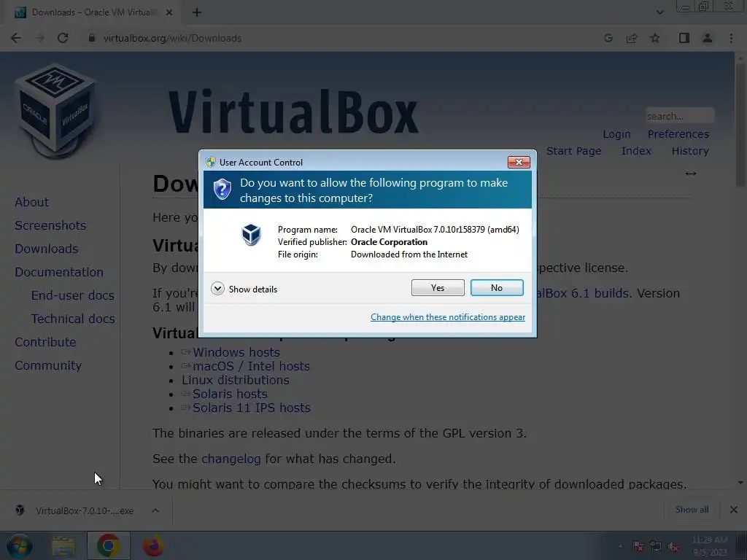Open Downloads in sidebar
The width and height of the screenshot is (747, 560).
(46, 249)
